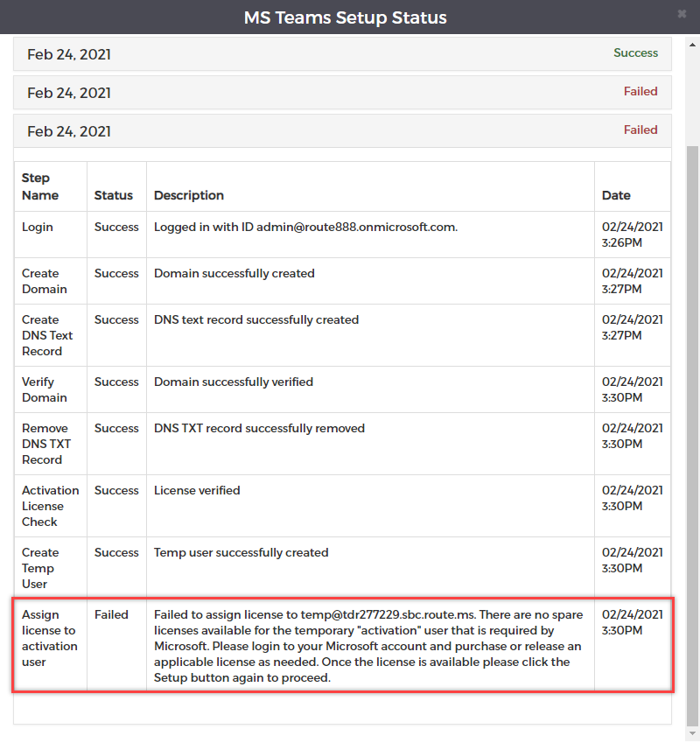Click the scrollbar down arrow
The image size is (700, 743).
coord(692,733)
